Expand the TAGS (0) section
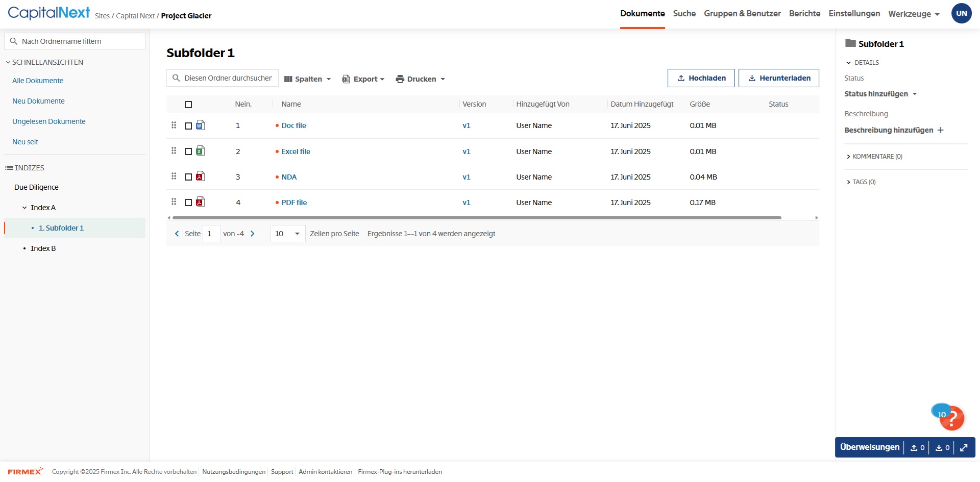The height and width of the screenshot is (482, 980). point(861,182)
